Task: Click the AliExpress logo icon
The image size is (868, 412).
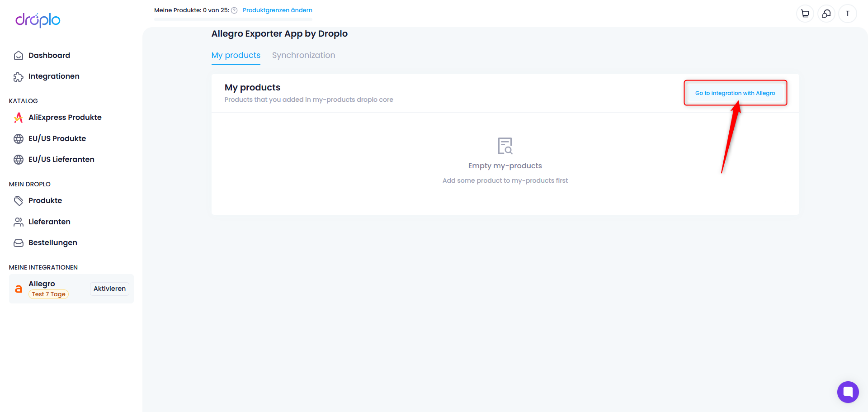Action: pos(19,118)
